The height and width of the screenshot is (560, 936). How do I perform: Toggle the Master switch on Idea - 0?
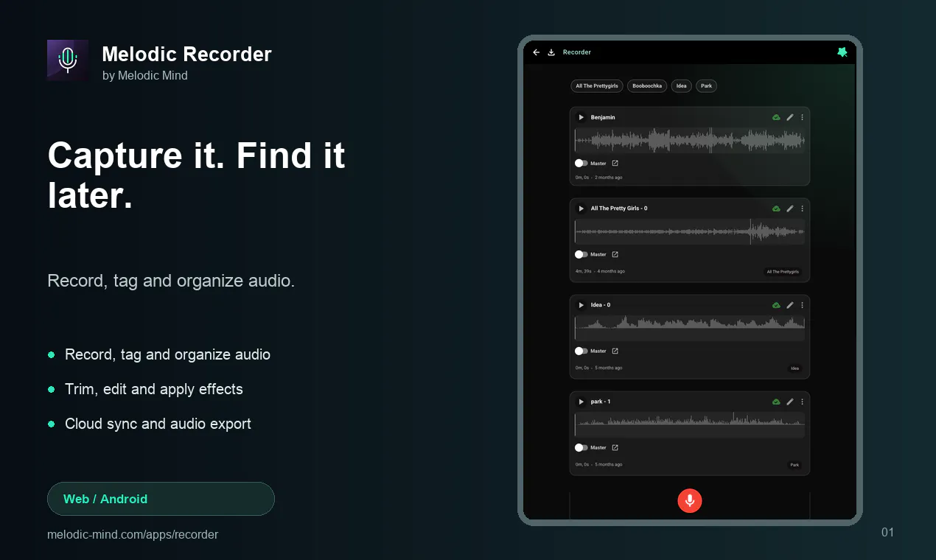click(581, 351)
